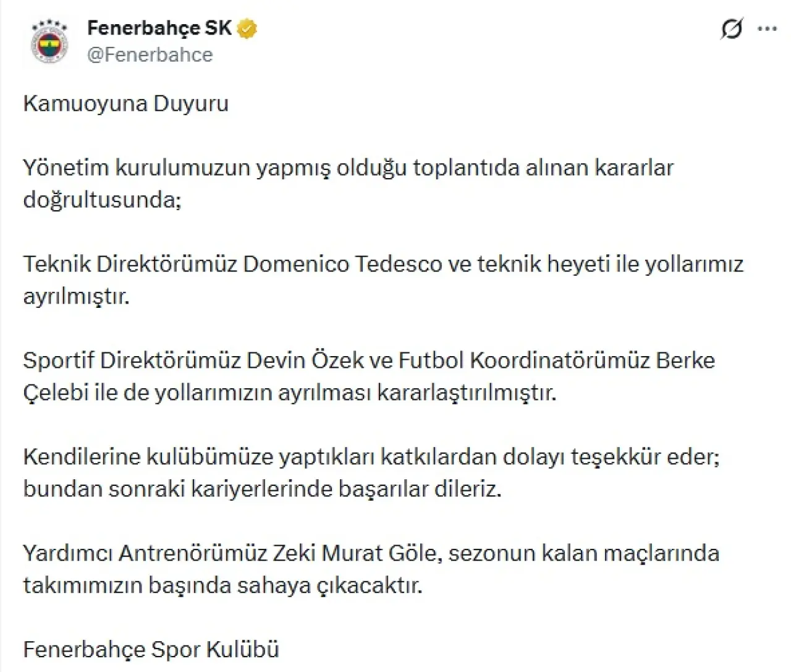This screenshot has height=672, width=791.
Task: Click the 'Kamuoyuna Duyuru' heading text
Action: (x=126, y=103)
